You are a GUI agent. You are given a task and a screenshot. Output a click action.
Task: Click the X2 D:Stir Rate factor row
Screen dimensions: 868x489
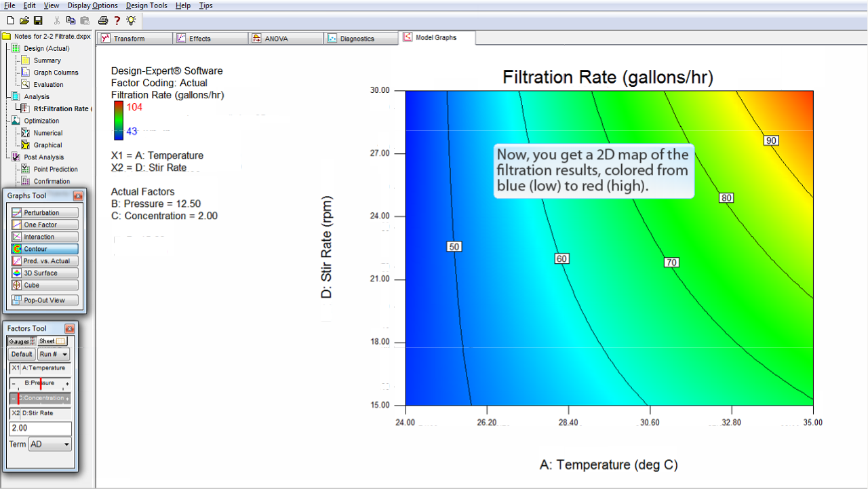coord(41,413)
